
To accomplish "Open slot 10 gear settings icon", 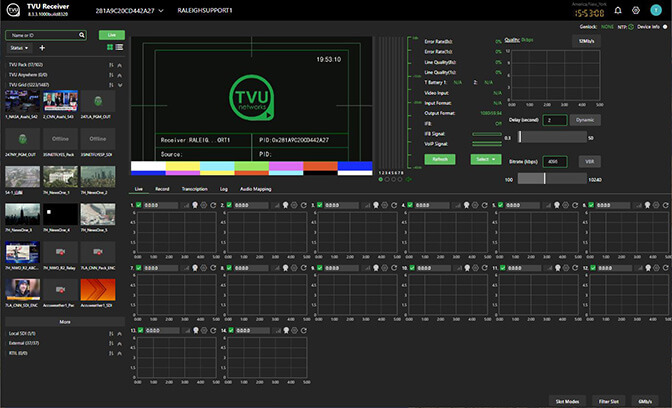I will coord(475,268).
